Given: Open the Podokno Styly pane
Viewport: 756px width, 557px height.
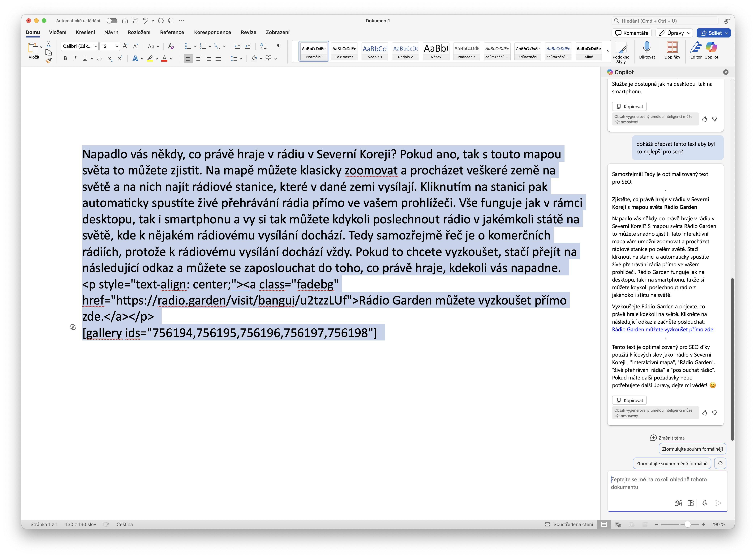Looking at the screenshot, I should 621,50.
